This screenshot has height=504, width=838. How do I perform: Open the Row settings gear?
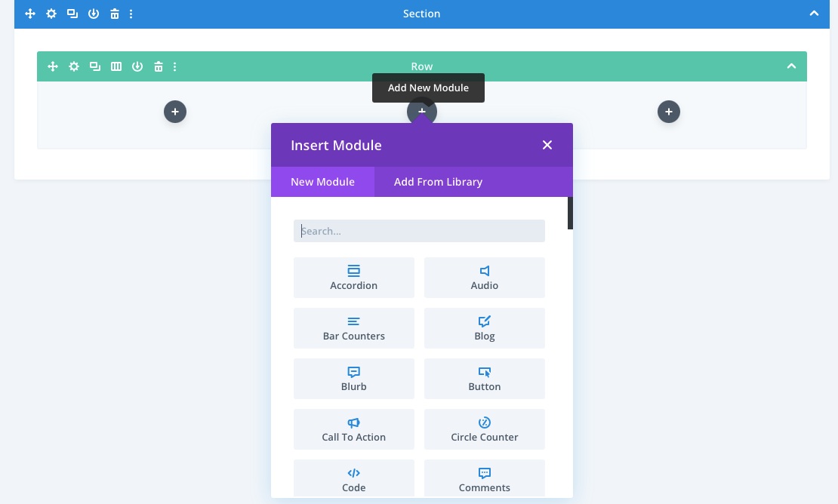(73, 66)
